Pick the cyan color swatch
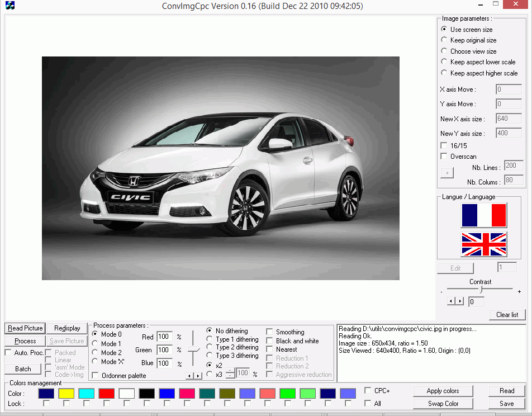 [x=86, y=393]
